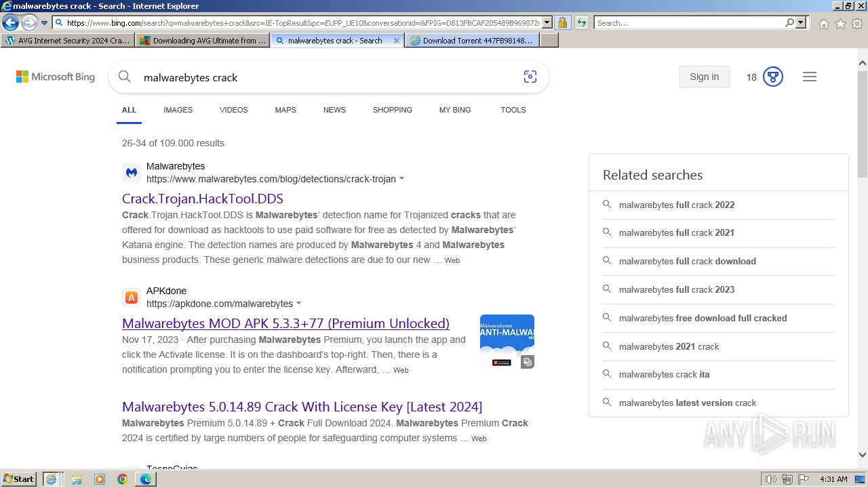Open Malwarebytes MOD APK 5.3.3+77 link
This screenshot has width=868, height=488.
[285, 323]
